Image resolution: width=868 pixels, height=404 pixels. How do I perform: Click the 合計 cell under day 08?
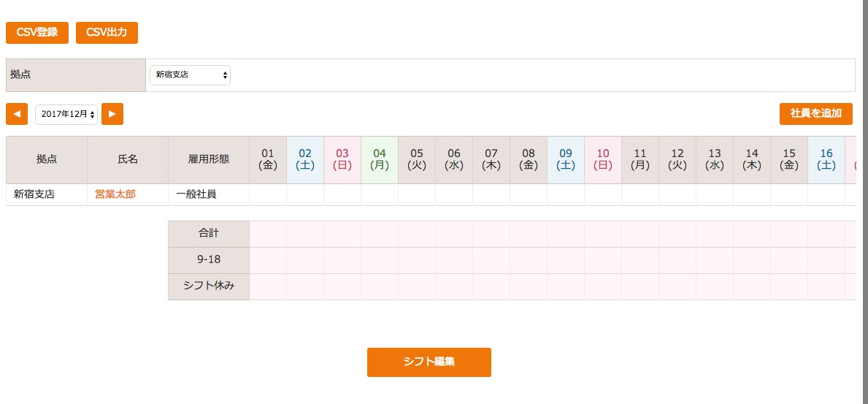[529, 234]
